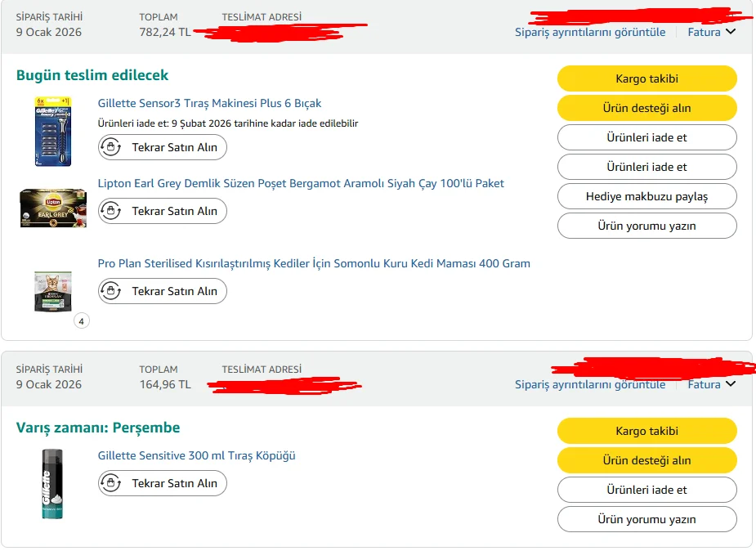Screen dimensions: 756x551
Task: Open the Lipton Earl Grey tea box image
Action: (53, 208)
